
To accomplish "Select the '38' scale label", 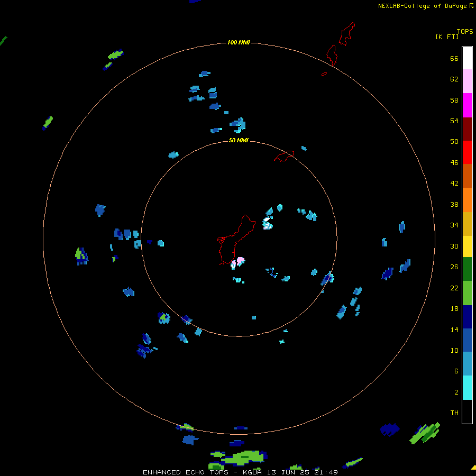I will coord(454,205).
